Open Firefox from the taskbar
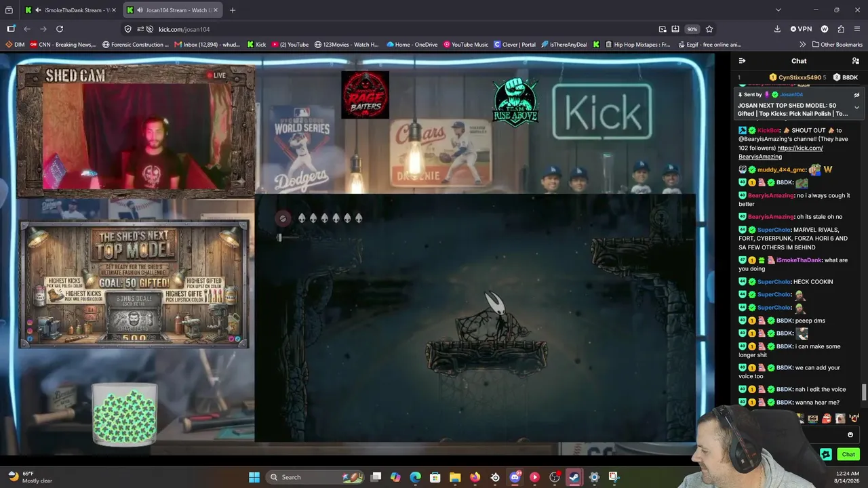 tap(475, 477)
